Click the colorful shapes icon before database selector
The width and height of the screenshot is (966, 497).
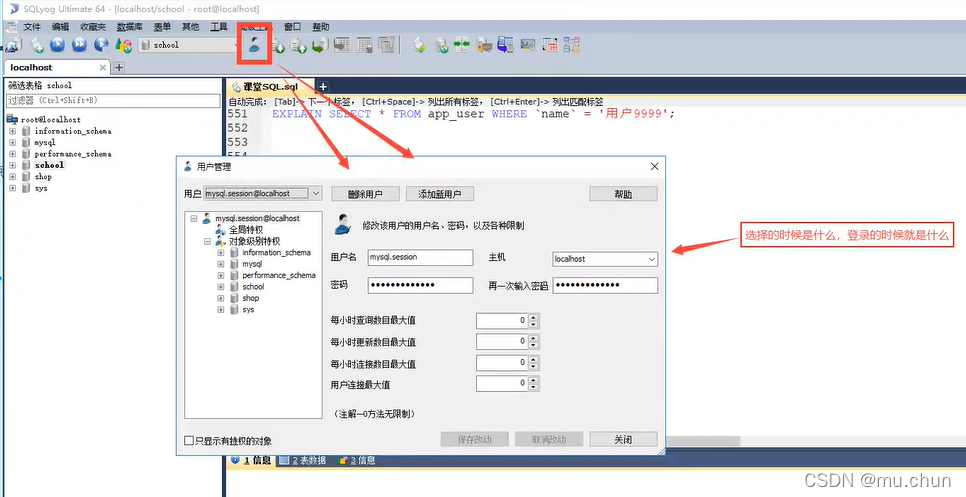coord(124,44)
